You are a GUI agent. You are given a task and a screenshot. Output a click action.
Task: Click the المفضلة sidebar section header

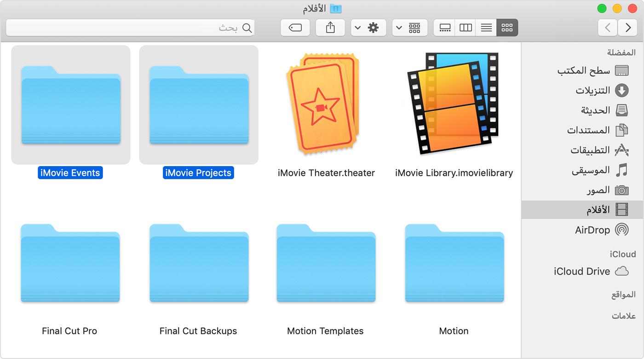621,52
